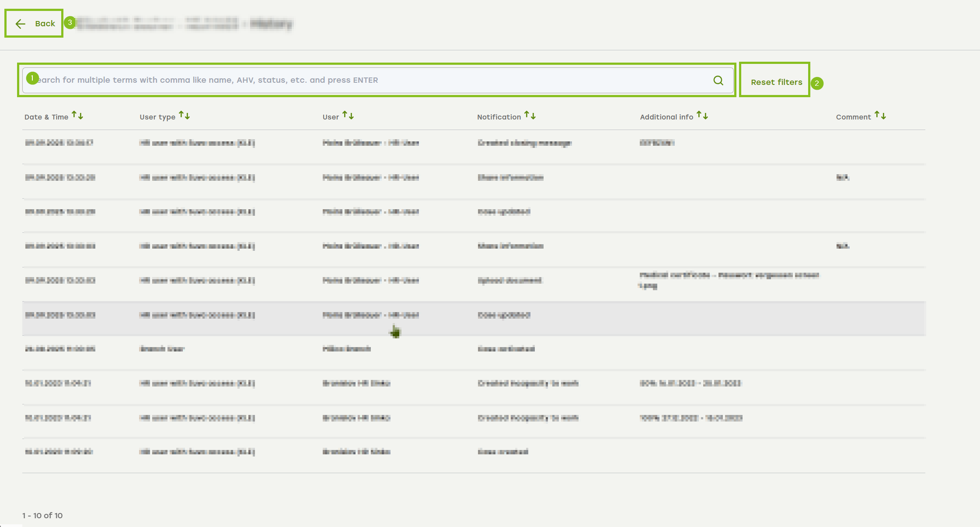Sort by User type column arrows
This screenshot has width=980, height=527.
click(184, 116)
